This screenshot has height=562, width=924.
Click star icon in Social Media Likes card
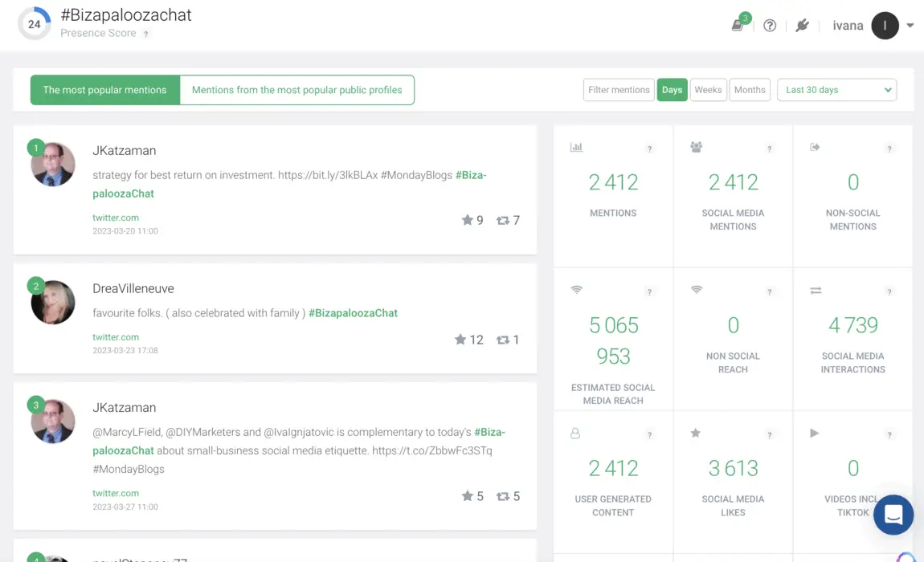click(x=695, y=434)
